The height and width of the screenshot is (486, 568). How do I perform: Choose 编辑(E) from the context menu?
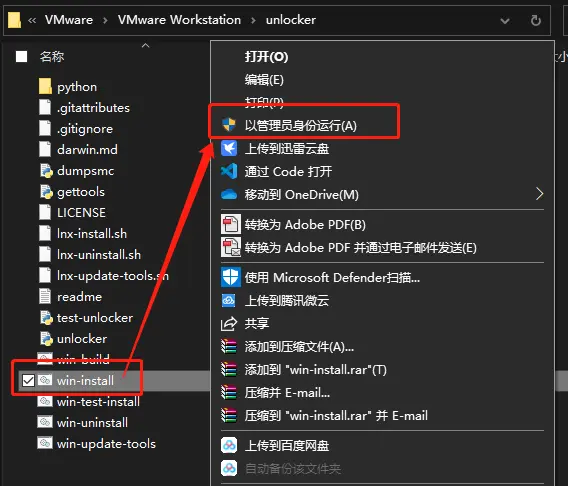pyautogui.click(x=264, y=79)
